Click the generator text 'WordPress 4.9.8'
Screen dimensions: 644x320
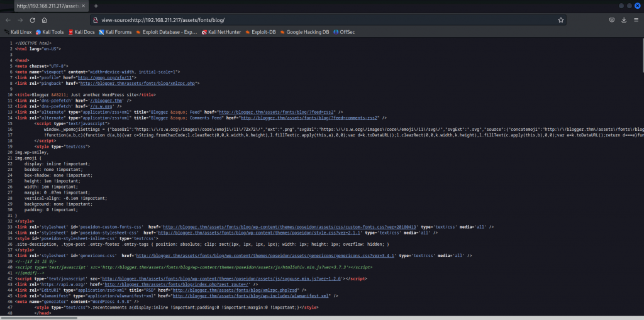(x=104, y=302)
